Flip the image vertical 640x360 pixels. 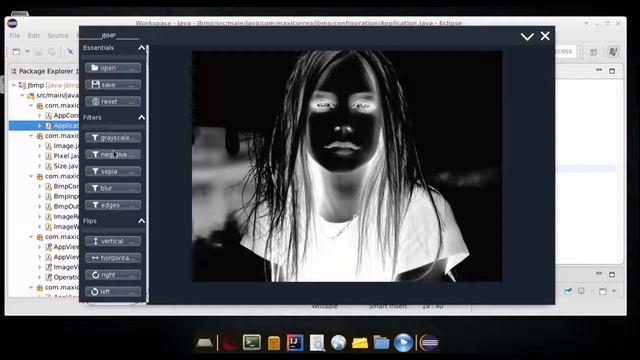(113, 241)
